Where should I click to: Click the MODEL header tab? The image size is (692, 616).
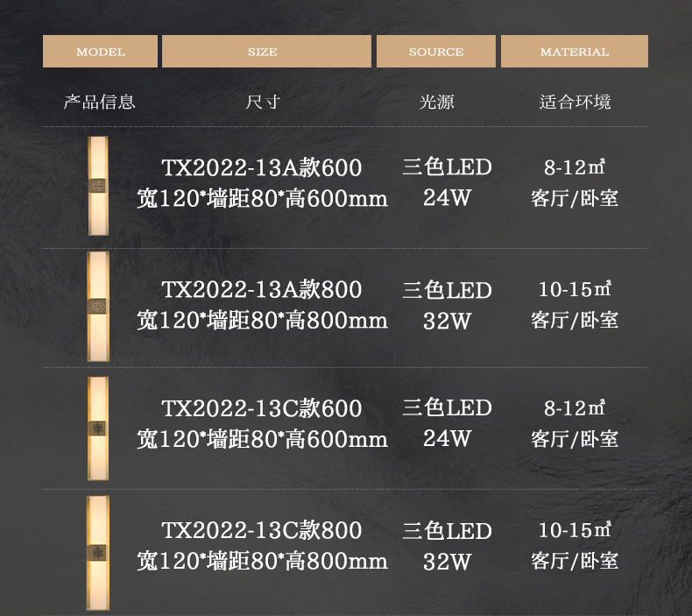(x=100, y=52)
